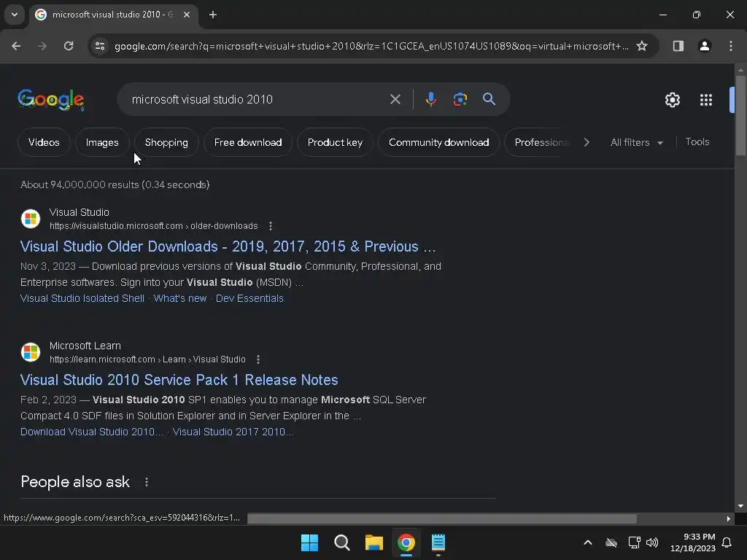Search by voice microphone icon

click(430, 99)
